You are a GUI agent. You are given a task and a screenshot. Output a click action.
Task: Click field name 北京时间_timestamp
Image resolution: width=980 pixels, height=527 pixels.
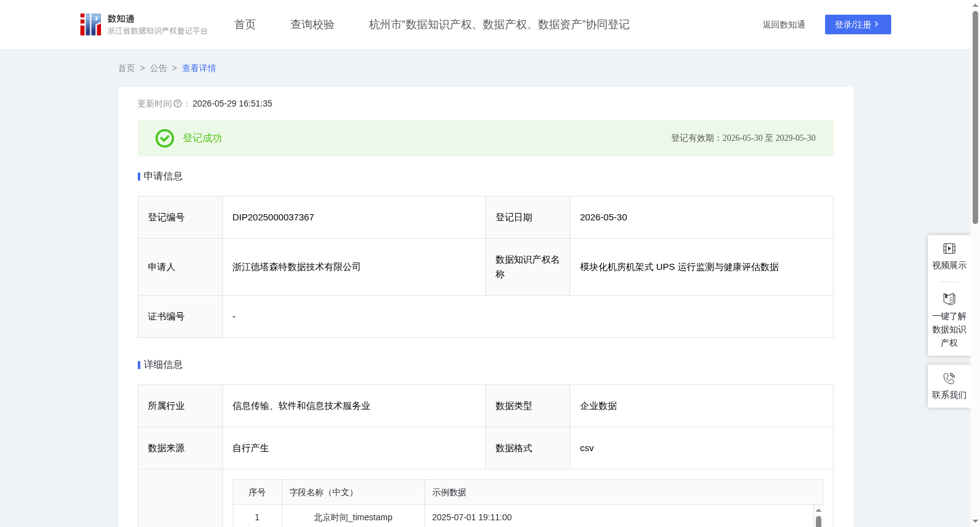[353, 517]
